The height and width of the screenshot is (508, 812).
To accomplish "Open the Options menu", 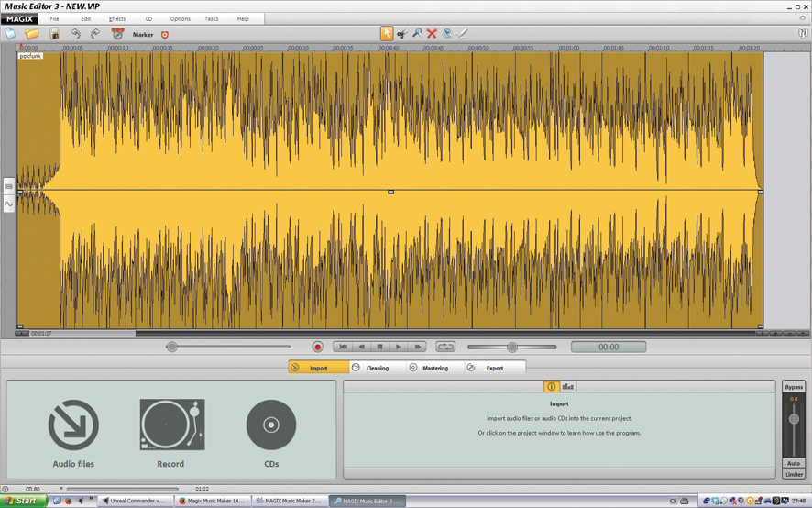I will 181,18.
